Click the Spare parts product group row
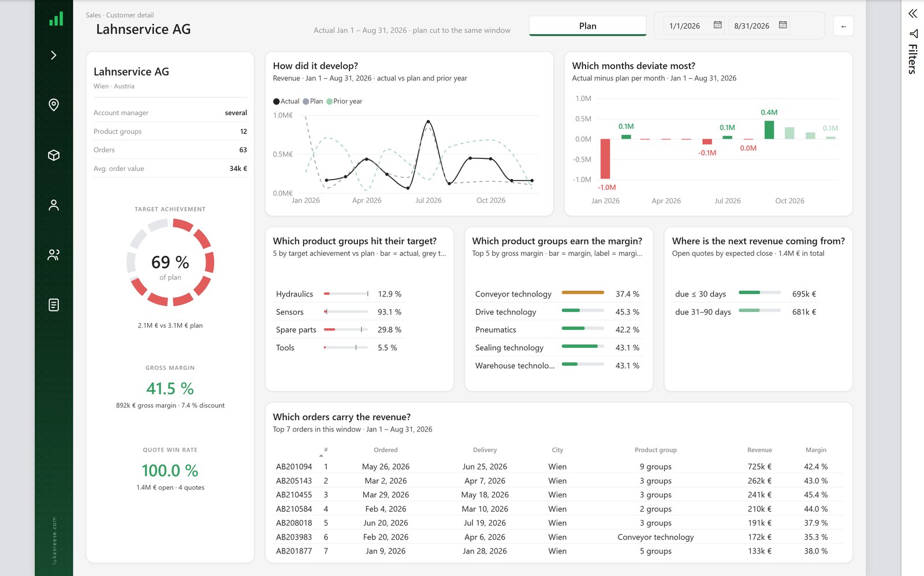The height and width of the screenshot is (576, 924). coord(339,330)
